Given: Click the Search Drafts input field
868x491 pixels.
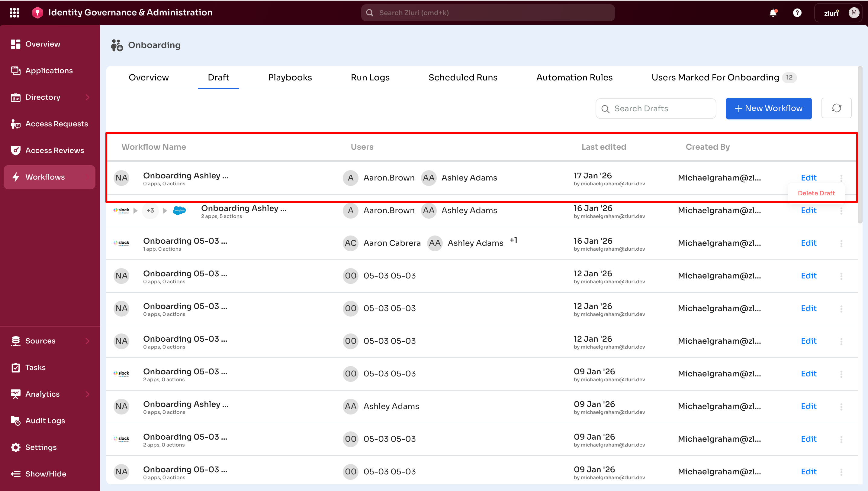Looking at the screenshot, I should click(655, 109).
